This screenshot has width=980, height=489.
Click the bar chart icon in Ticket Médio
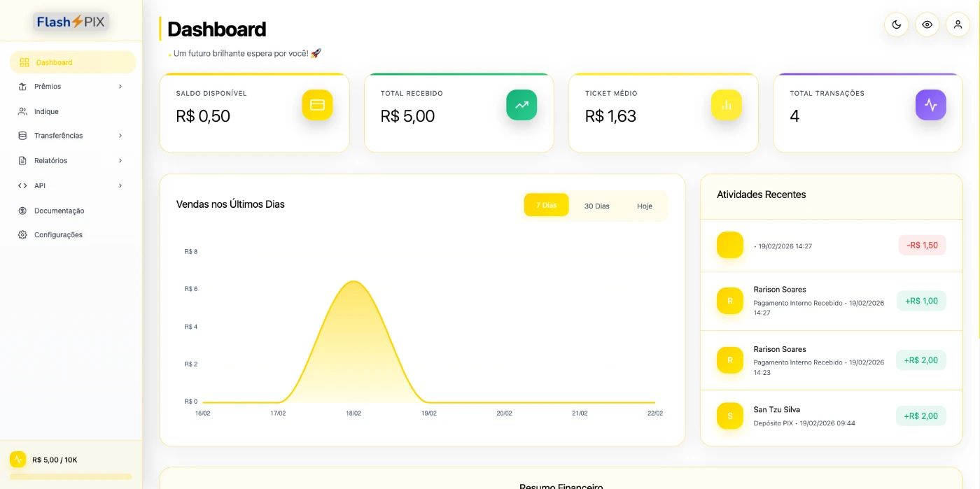click(726, 105)
